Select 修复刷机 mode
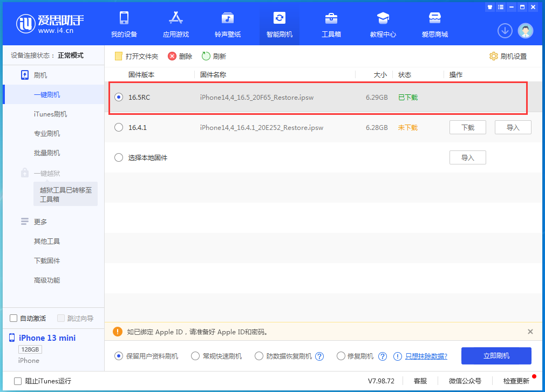This screenshot has height=392, width=545. (x=341, y=356)
